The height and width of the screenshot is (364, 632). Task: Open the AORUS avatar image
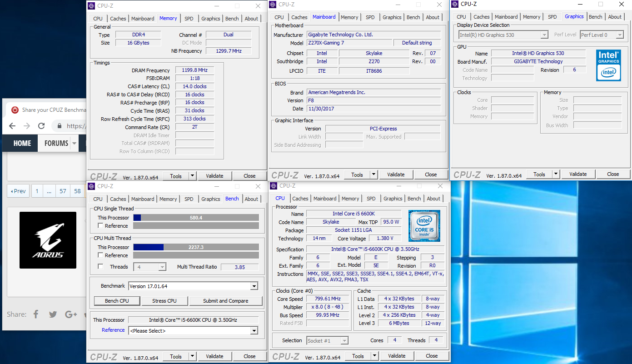(x=48, y=240)
